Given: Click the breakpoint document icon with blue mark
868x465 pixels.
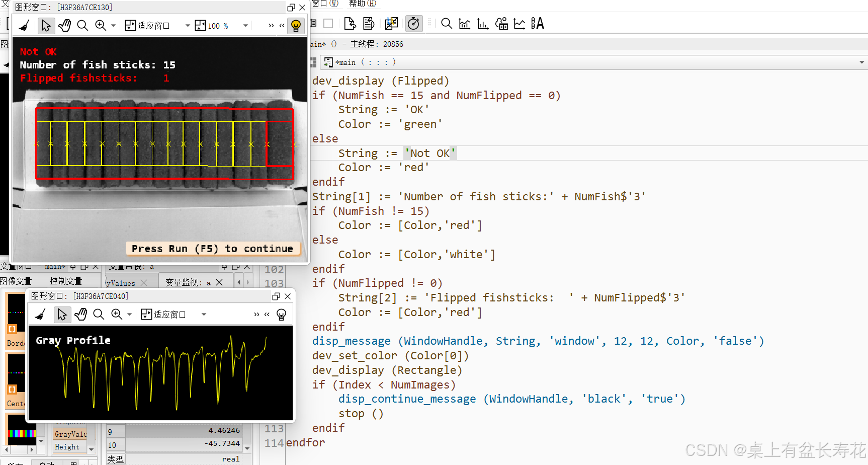Looking at the screenshot, I should pyautogui.click(x=391, y=24).
